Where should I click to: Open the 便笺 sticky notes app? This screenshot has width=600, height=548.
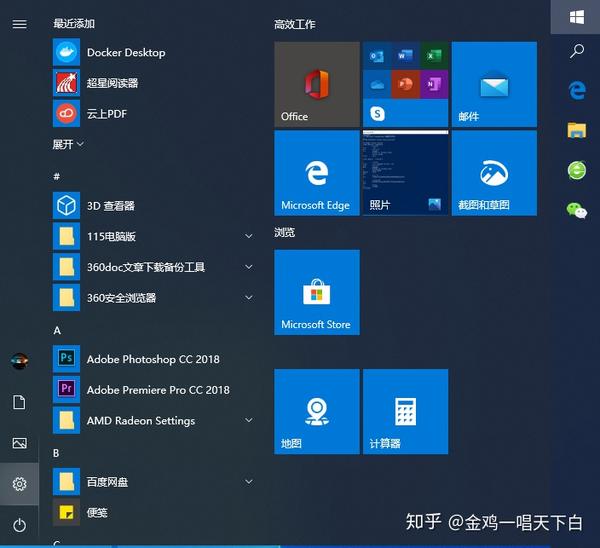153,512
